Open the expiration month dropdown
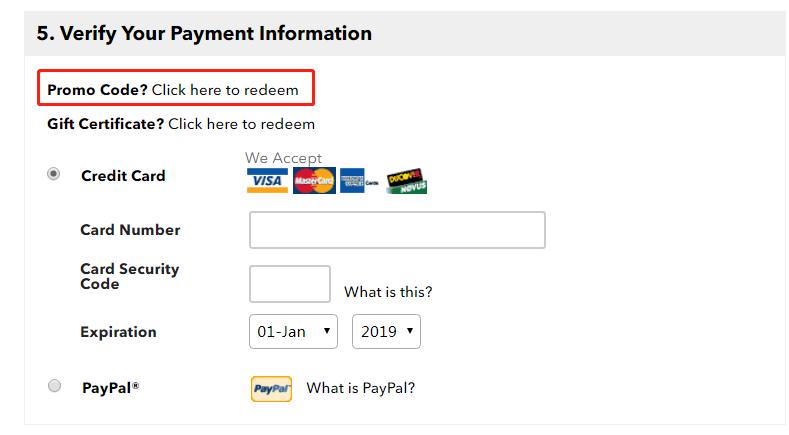 (293, 331)
